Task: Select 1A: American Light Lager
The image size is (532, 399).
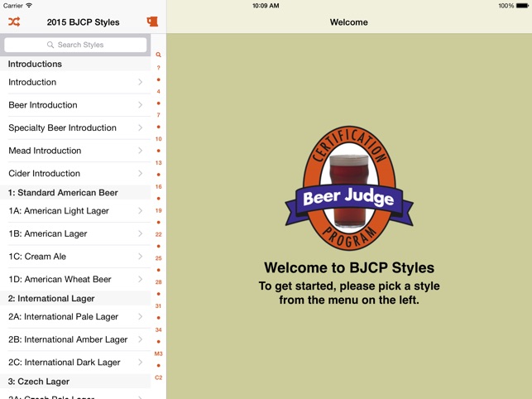Action: tap(75, 211)
